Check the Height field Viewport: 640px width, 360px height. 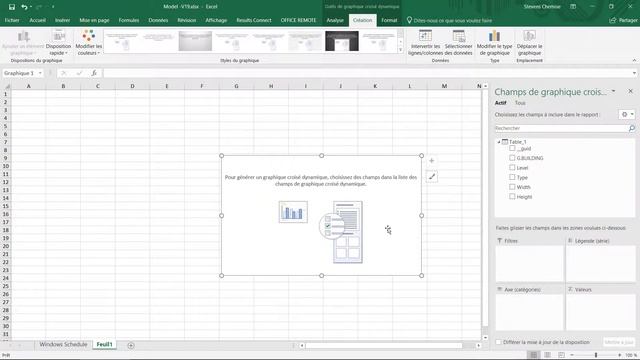tap(512, 196)
